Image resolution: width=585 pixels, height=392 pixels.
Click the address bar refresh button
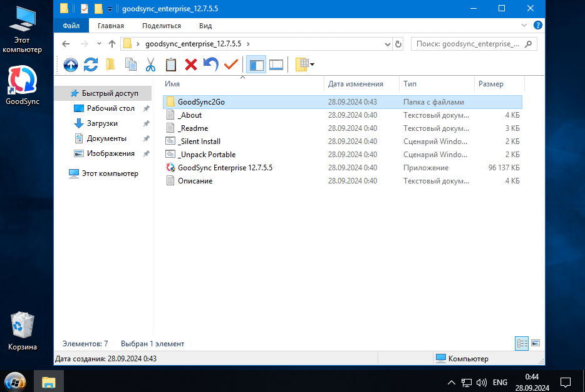coord(398,44)
